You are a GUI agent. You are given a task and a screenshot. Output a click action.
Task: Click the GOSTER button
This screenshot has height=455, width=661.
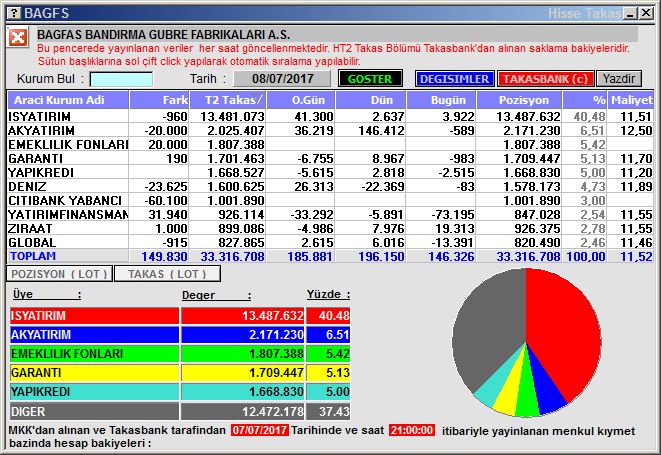pos(370,79)
